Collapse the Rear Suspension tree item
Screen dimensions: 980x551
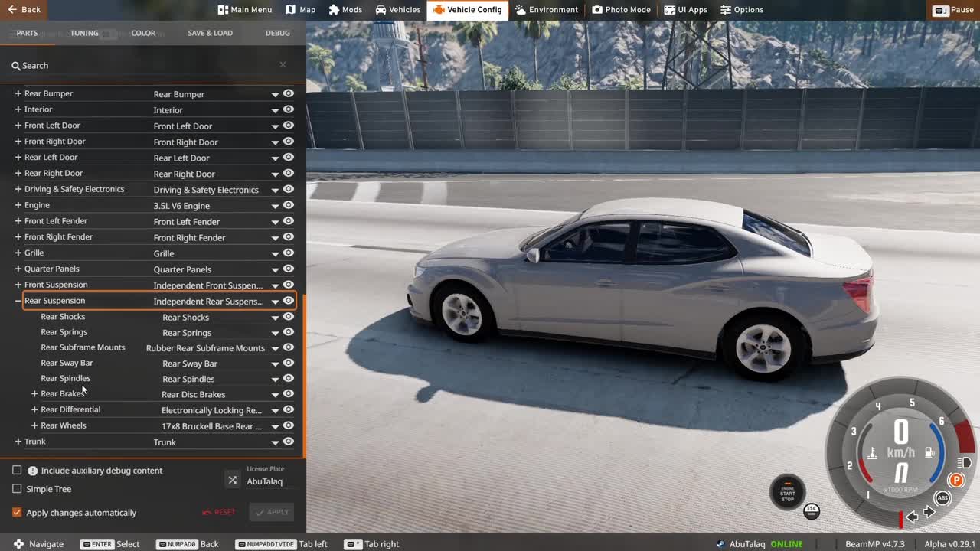coord(18,301)
